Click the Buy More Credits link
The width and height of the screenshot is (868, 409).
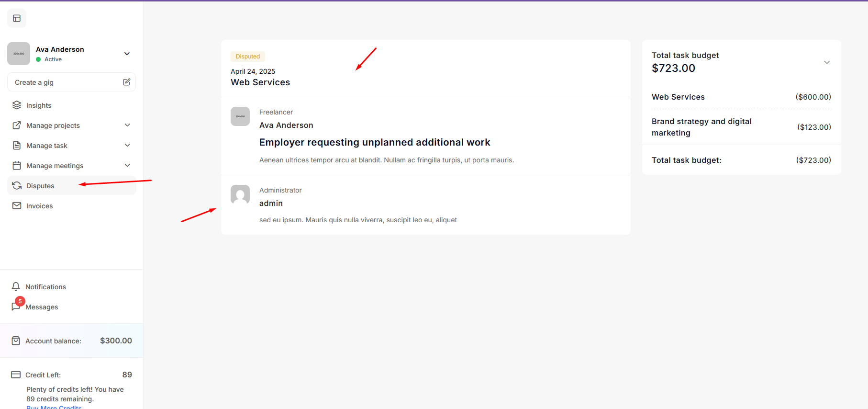[x=54, y=407]
